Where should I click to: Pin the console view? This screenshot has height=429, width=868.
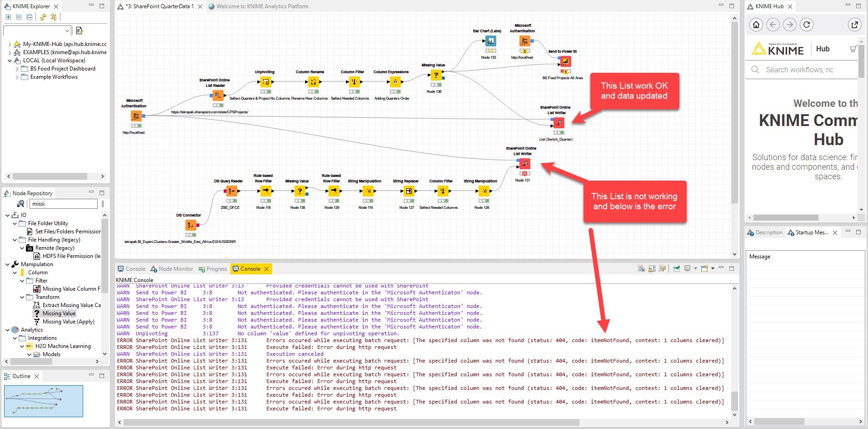(x=677, y=268)
